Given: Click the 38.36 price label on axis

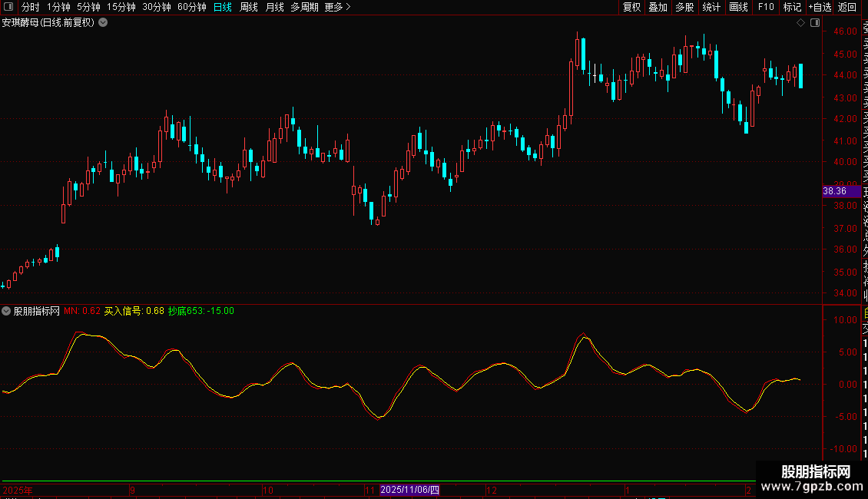Looking at the screenshot, I should pyautogui.click(x=834, y=191).
